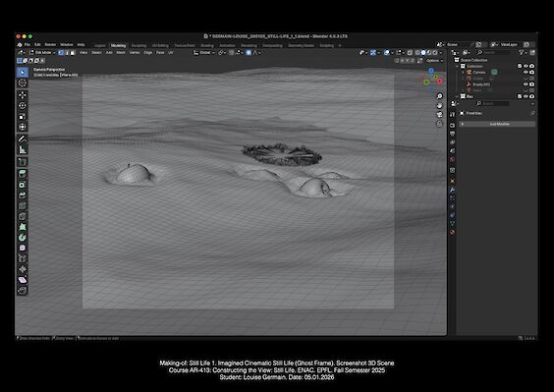Image resolution: width=554 pixels, height=392 pixels.
Task: Pick the Rotate tool in toolbar
Action: tap(23, 105)
